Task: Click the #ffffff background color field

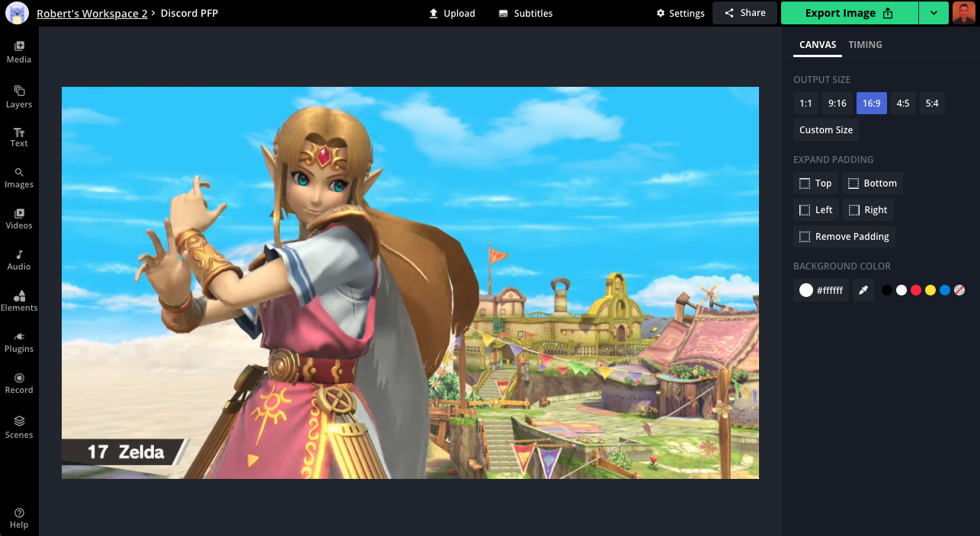Action: coord(821,290)
